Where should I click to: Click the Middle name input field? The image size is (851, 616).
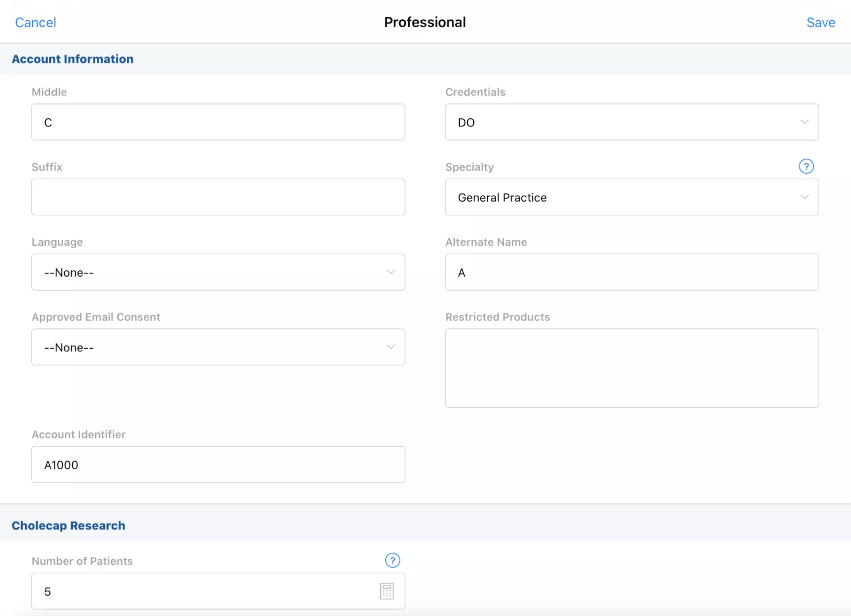tap(218, 122)
